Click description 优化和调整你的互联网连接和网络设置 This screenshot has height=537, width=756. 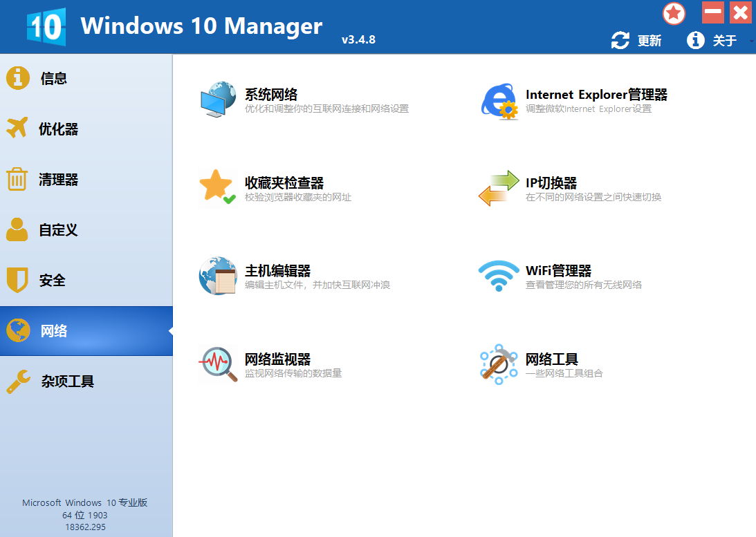tap(326, 109)
